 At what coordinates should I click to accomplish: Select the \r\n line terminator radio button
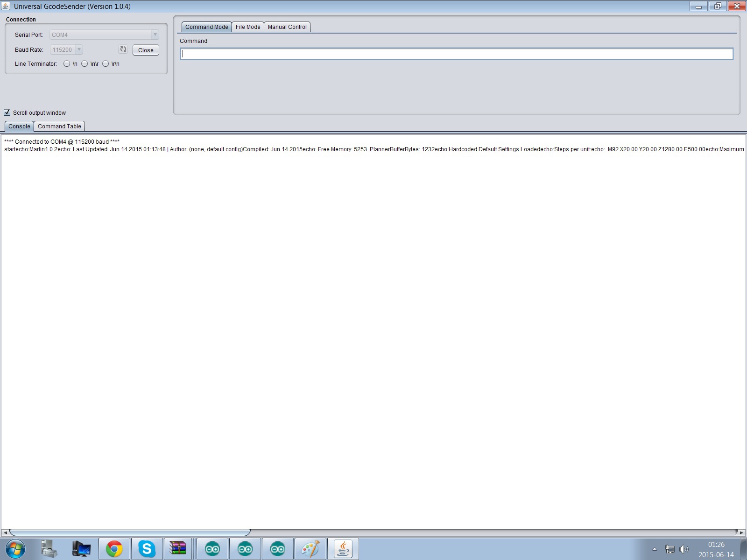pyautogui.click(x=106, y=63)
